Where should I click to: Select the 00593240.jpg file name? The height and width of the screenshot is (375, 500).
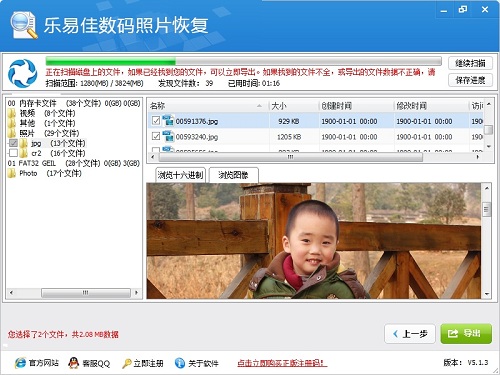(197, 137)
